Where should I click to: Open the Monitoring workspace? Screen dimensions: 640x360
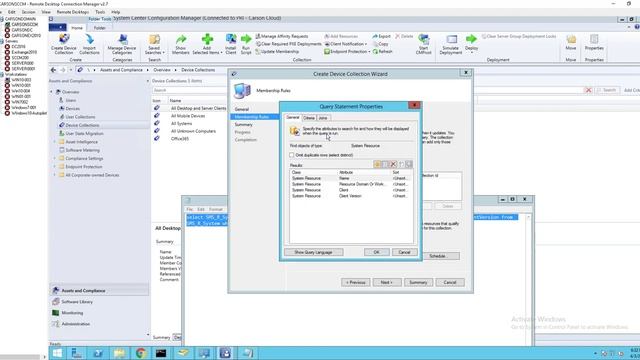pos(72,313)
